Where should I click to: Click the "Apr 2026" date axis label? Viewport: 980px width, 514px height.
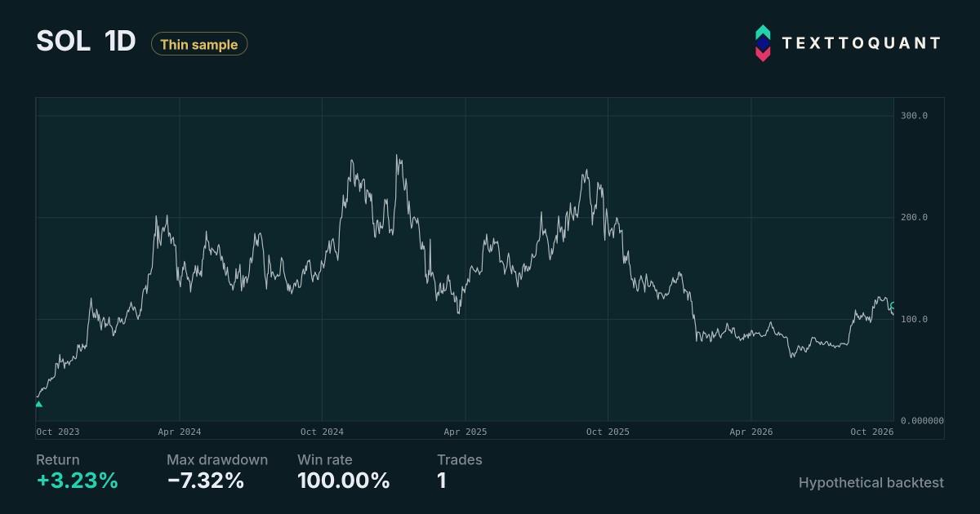point(751,432)
